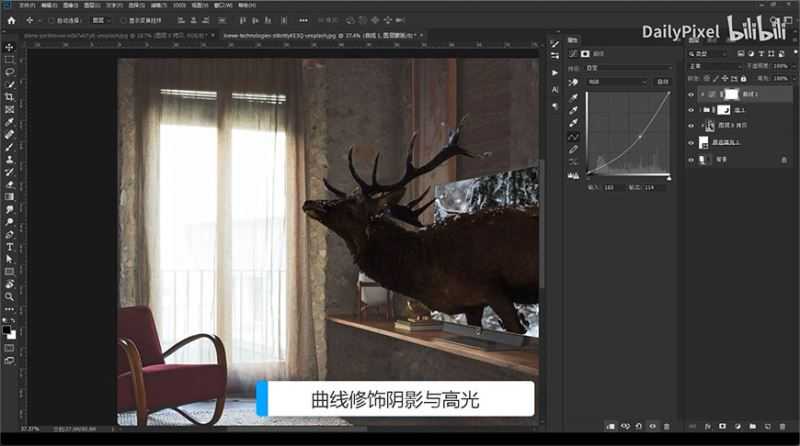Viewport: 800px width, 446px height.
Task: Select the Move tool in the toolbox
Action: tap(9, 47)
